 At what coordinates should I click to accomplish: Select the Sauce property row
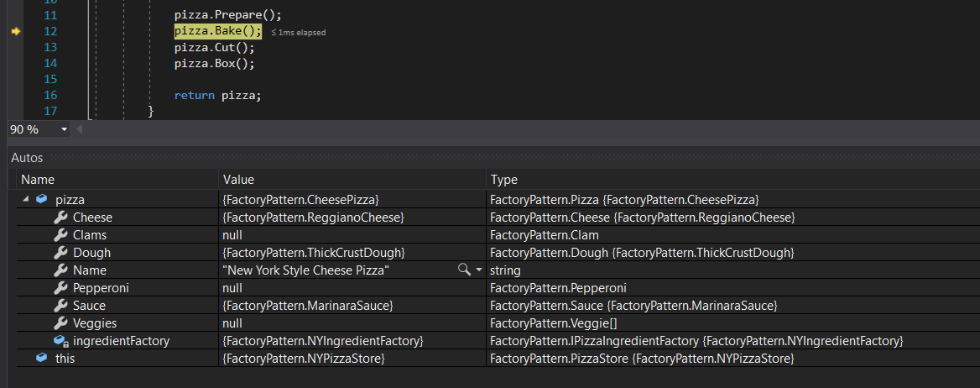(x=498, y=306)
